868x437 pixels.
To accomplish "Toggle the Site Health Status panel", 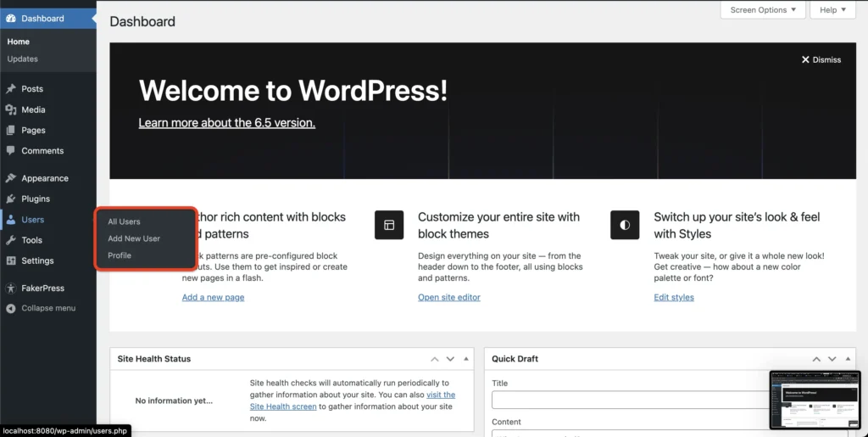I will (x=466, y=359).
